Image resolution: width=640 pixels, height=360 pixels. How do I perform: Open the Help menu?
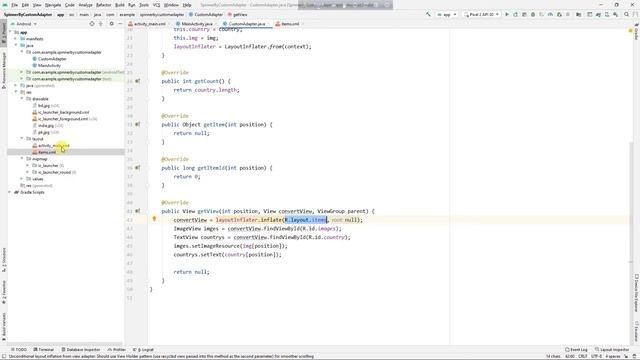187,5
